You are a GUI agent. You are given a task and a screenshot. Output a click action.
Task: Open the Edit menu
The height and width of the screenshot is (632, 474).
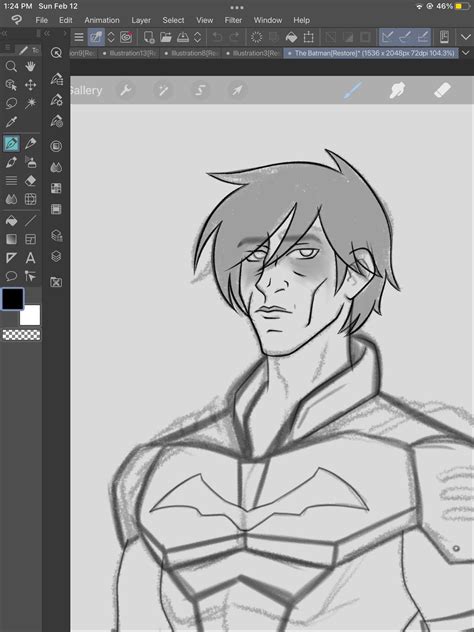(66, 20)
